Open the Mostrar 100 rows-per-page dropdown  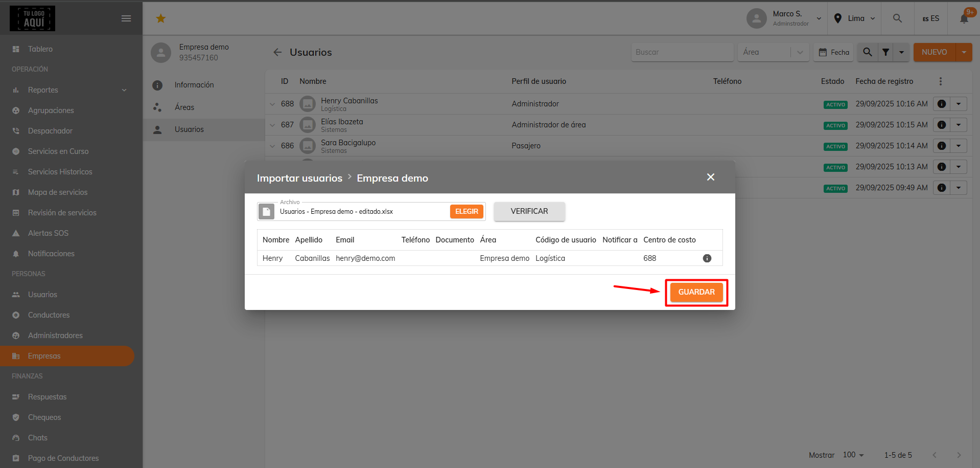pos(853,455)
